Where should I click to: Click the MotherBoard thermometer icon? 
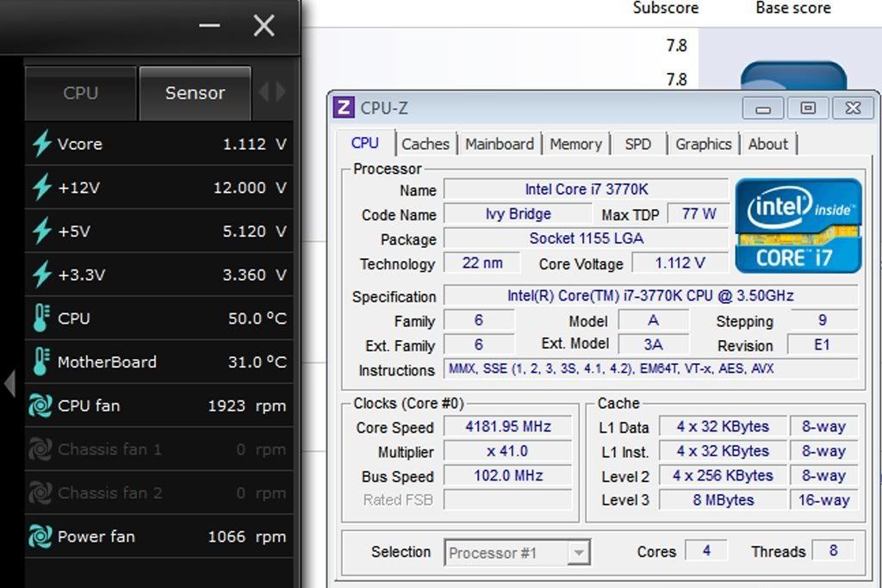pyautogui.click(x=40, y=362)
